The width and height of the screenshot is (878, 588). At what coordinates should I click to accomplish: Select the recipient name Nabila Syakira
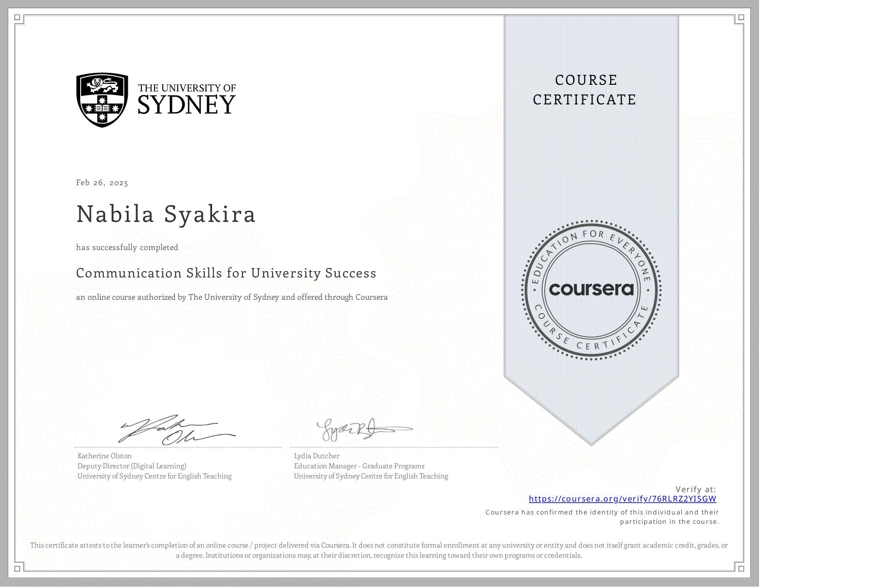pyautogui.click(x=166, y=214)
